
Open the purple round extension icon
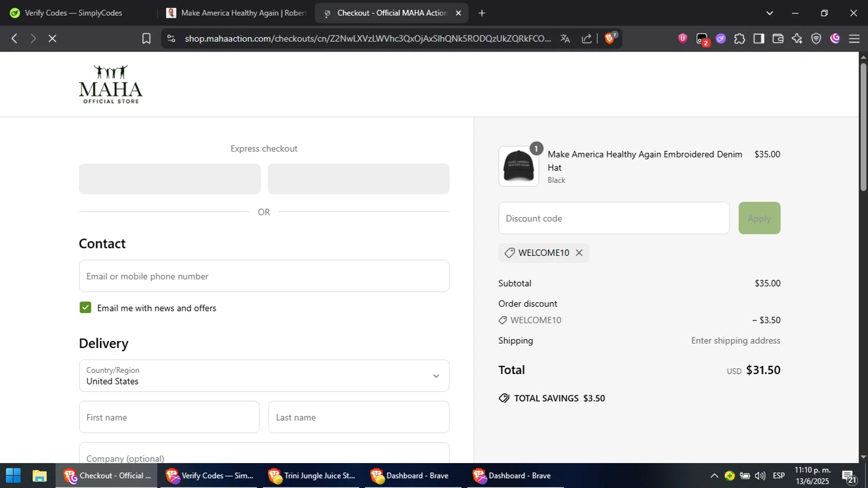tap(721, 38)
